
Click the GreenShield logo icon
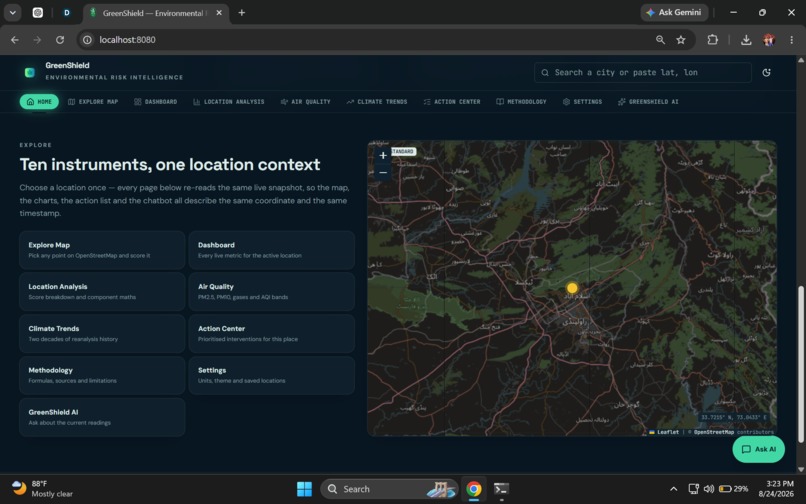coord(30,73)
